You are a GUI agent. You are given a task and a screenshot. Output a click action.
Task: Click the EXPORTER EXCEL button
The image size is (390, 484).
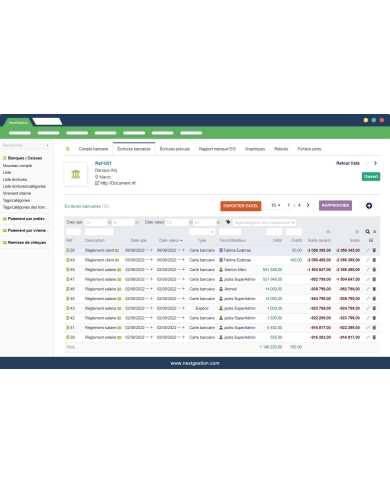click(241, 206)
